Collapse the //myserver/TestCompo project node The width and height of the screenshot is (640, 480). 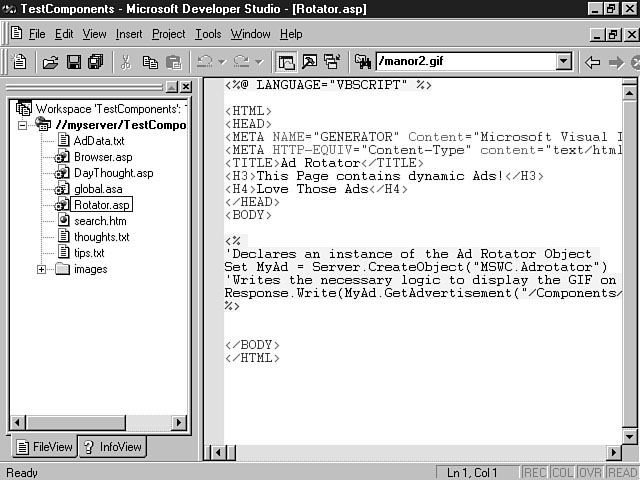[x=23, y=125]
